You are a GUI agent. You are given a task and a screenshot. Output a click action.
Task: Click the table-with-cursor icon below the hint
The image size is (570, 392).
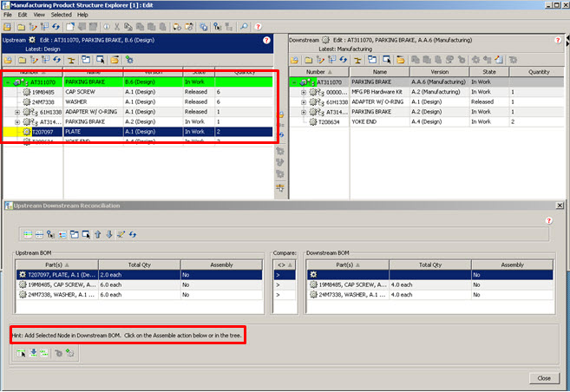point(21,353)
